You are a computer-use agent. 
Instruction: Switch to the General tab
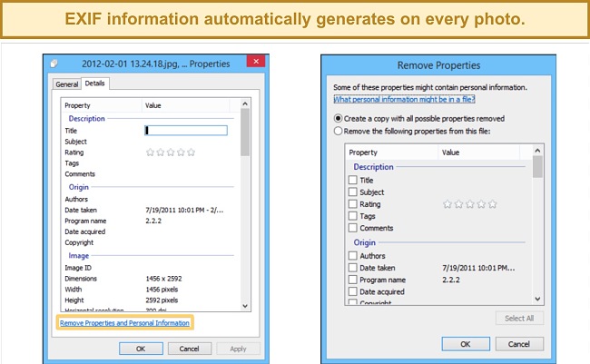point(66,84)
